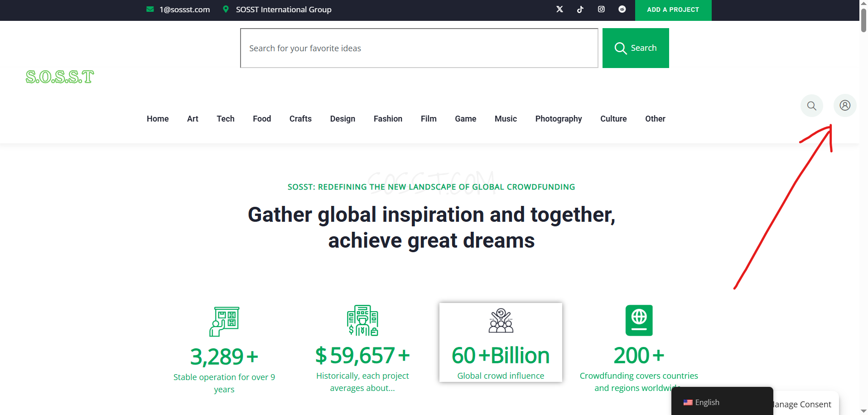Click the 'Gather global inspiration' headline
Screen dimensions: 868x415
[431, 228]
